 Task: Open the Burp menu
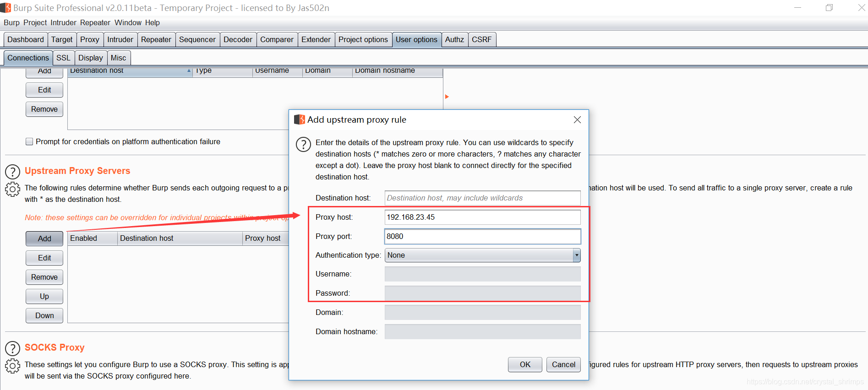pyautogui.click(x=11, y=22)
